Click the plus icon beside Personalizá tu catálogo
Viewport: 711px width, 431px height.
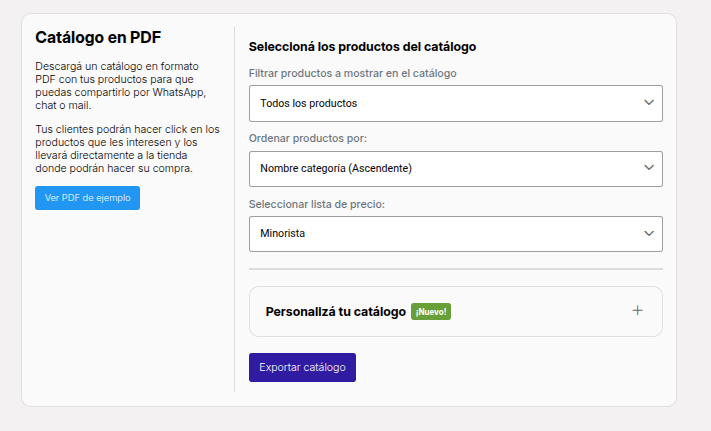click(x=637, y=310)
